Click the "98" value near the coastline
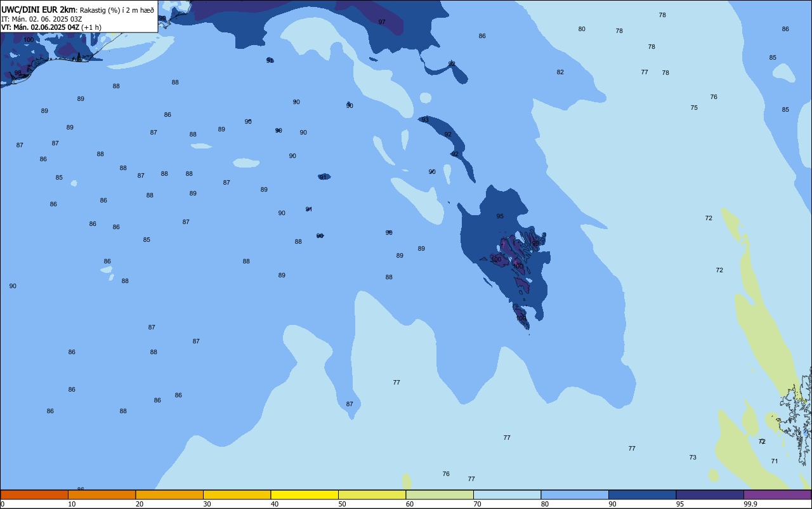812x509 pixels. [18, 73]
